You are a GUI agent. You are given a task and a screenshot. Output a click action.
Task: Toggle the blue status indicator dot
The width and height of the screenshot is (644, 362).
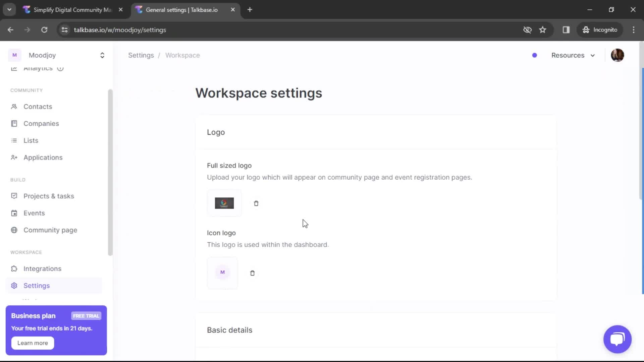[x=534, y=55]
